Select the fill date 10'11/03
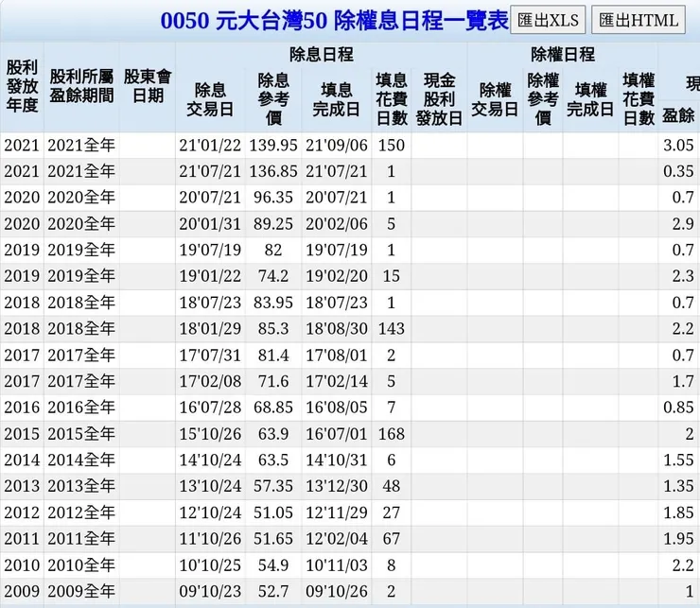Viewport: 700px width, 608px height. [337, 565]
